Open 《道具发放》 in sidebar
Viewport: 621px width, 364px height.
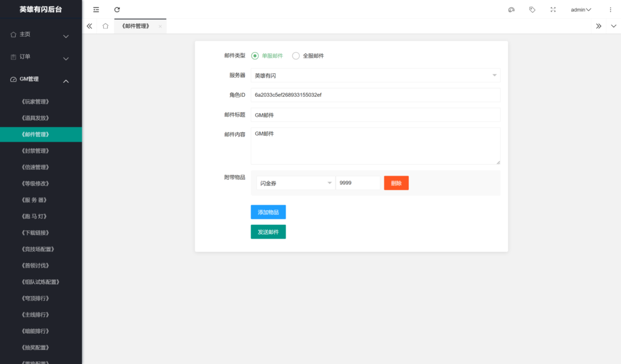click(41, 118)
